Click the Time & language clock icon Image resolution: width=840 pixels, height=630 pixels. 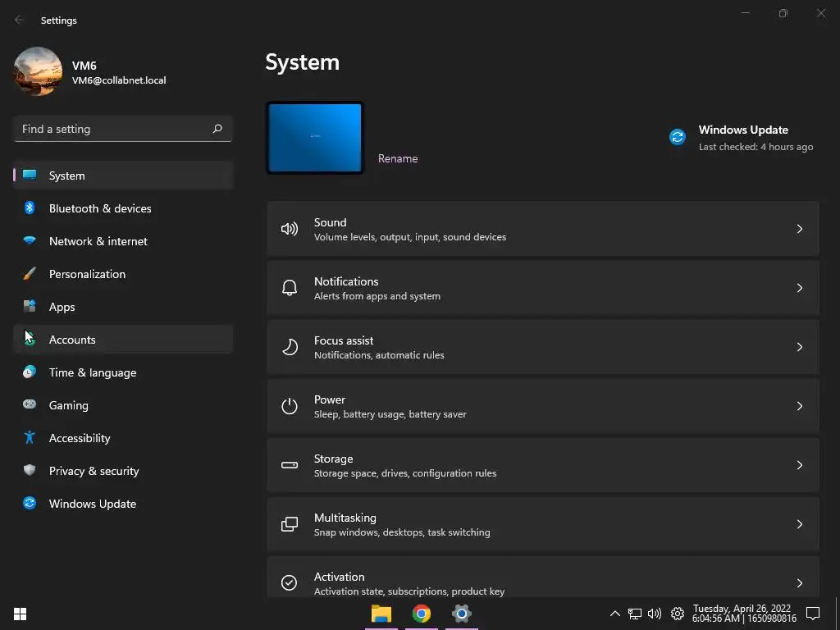pos(30,372)
